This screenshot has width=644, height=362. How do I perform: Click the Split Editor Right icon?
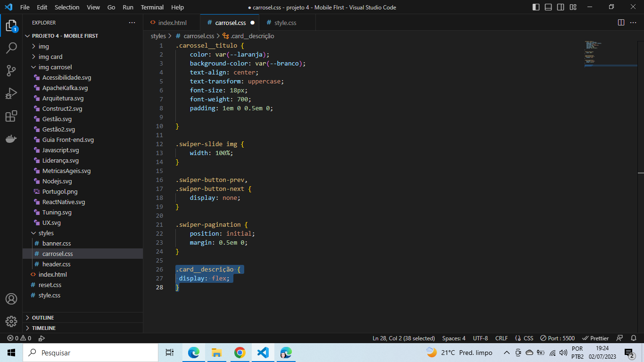coord(621,23)
